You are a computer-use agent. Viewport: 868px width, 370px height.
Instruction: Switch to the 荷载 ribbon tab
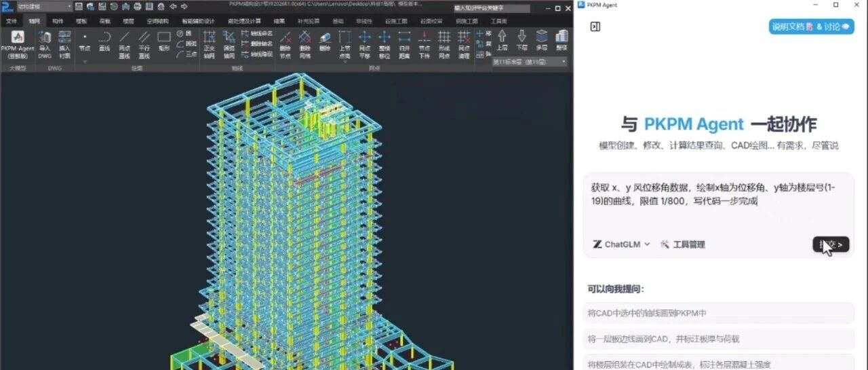(x=105, y=21)
